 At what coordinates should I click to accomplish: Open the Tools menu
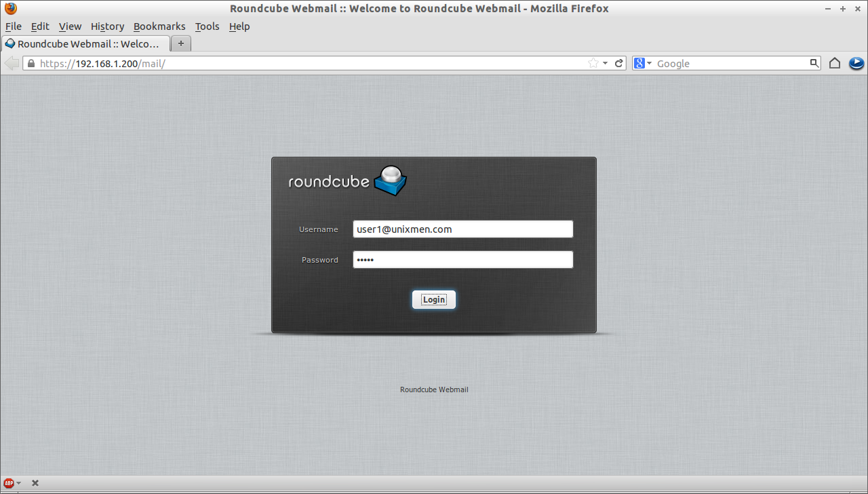[x=207, y=26]
